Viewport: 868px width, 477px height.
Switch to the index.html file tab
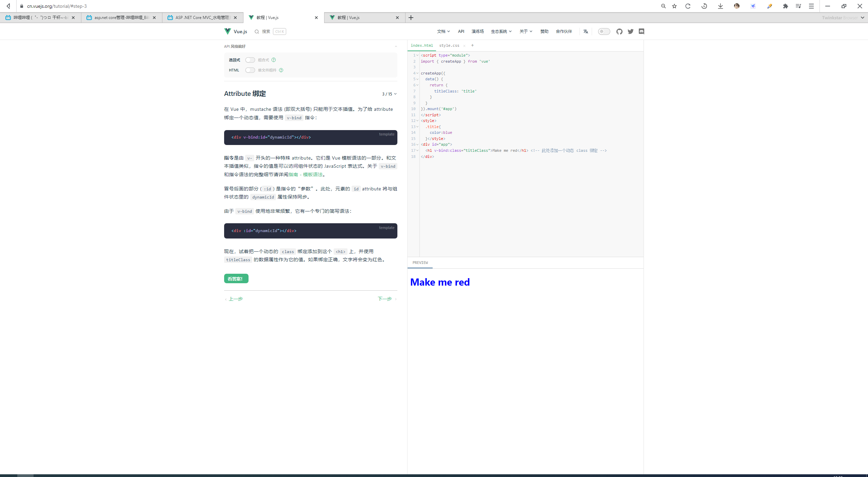tap(422, 45)
